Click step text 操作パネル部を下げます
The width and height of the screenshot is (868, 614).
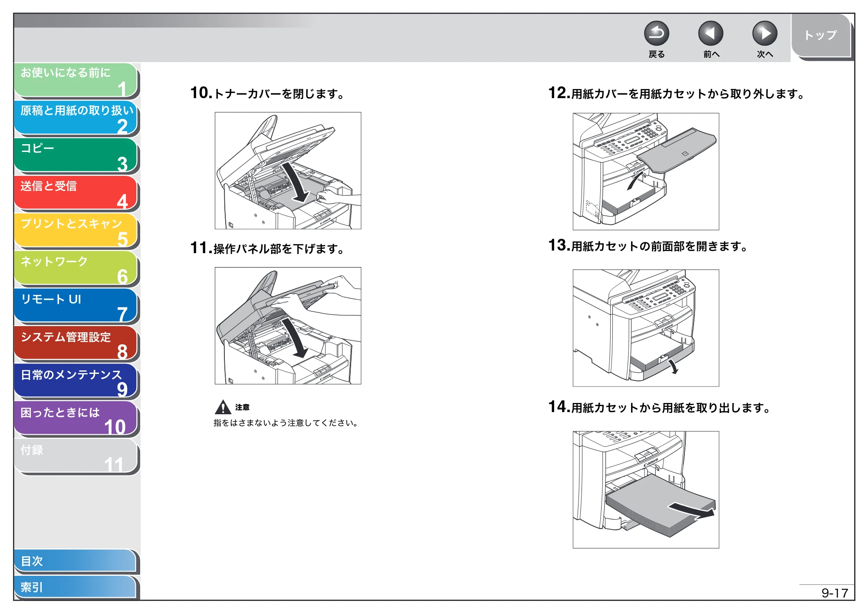click(x=279, y=249)
